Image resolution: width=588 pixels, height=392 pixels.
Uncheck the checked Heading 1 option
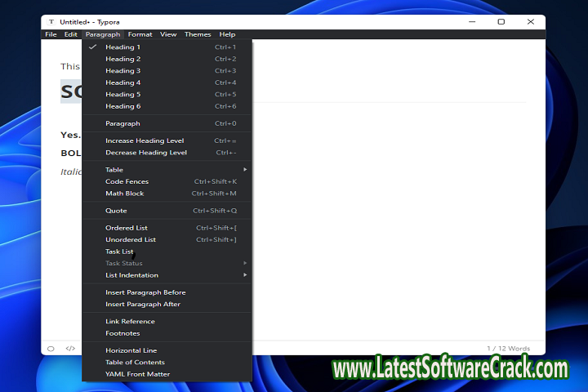coord(122,47)
